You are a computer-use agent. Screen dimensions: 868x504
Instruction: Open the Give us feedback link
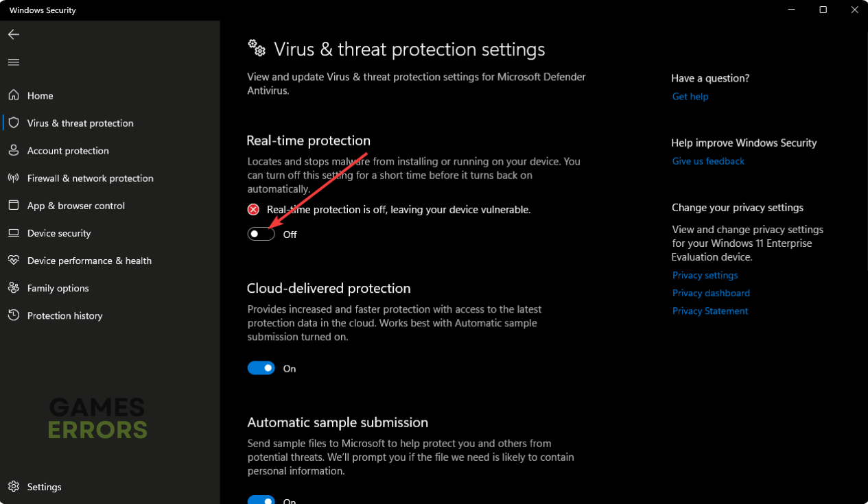pos(708,161)
